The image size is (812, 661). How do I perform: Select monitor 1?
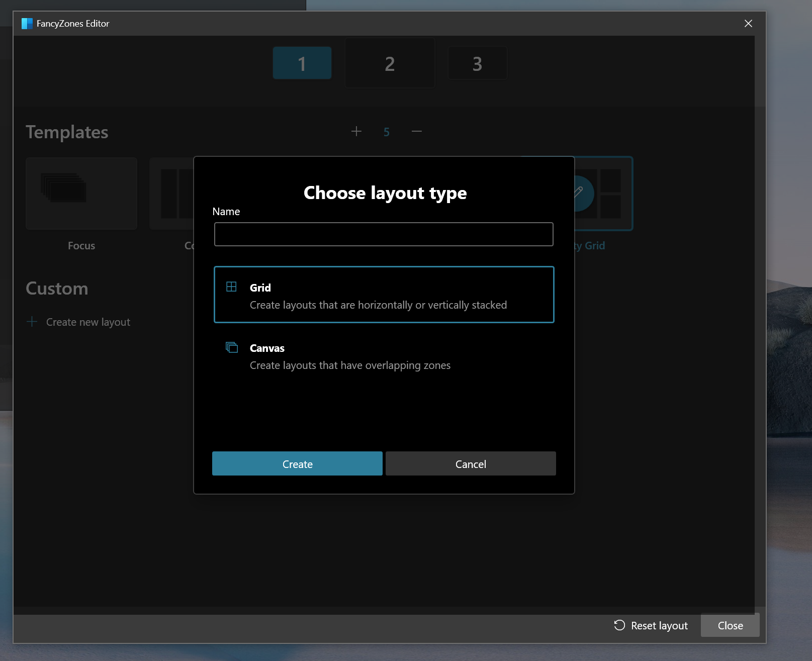302,63
